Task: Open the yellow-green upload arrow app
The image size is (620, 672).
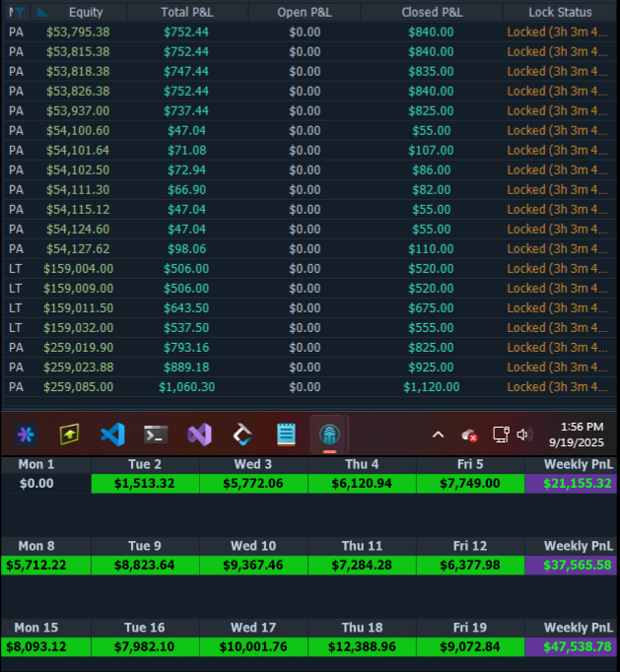Action: pos(69,435)
